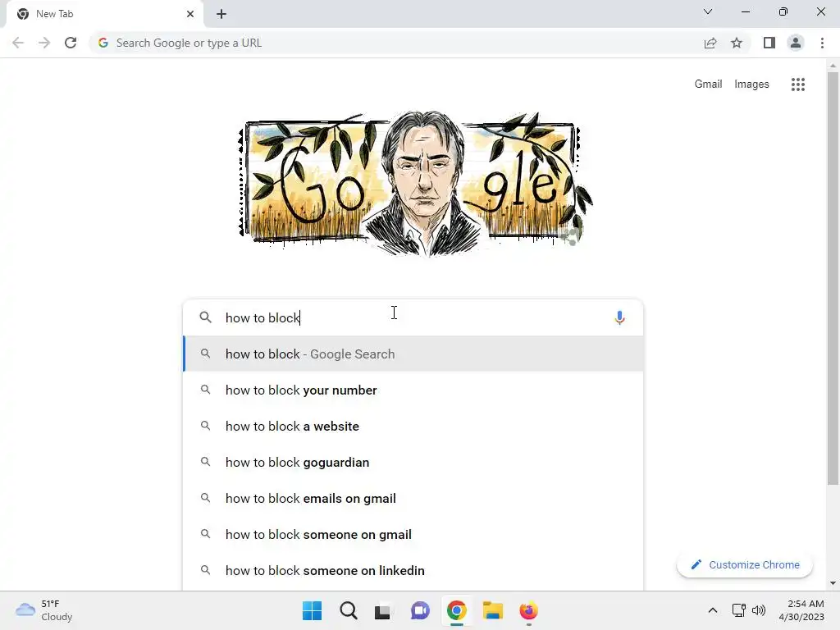The height and width of the screenshot is (630, 840).
Task: Open the tab search dropdown arrow
Action: pyautogui.click(x=708, y=11)
